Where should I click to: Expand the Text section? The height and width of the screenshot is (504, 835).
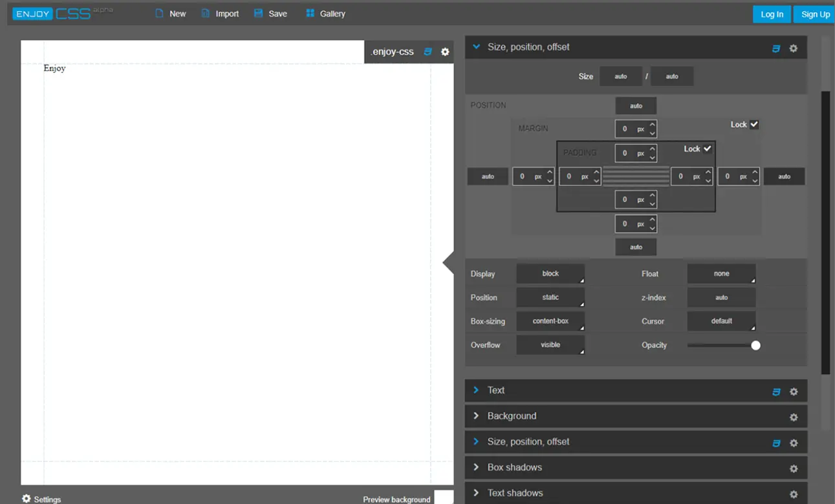(476, 390)
